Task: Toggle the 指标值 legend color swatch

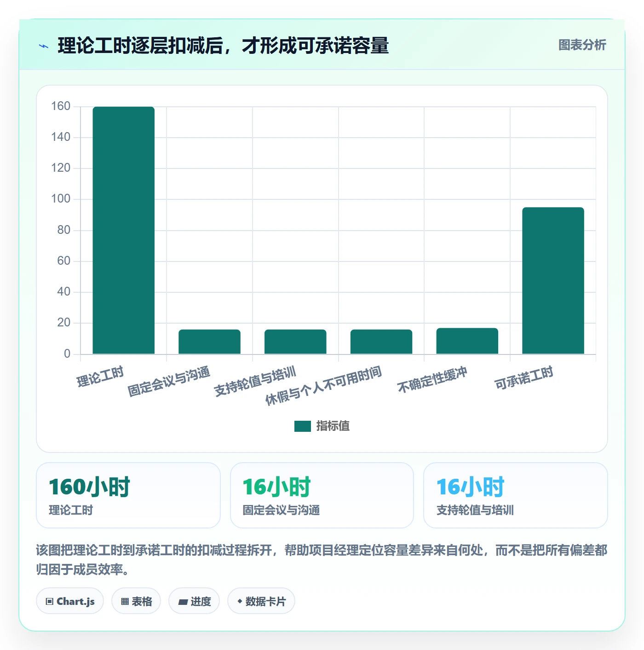Action: (303, 426)
